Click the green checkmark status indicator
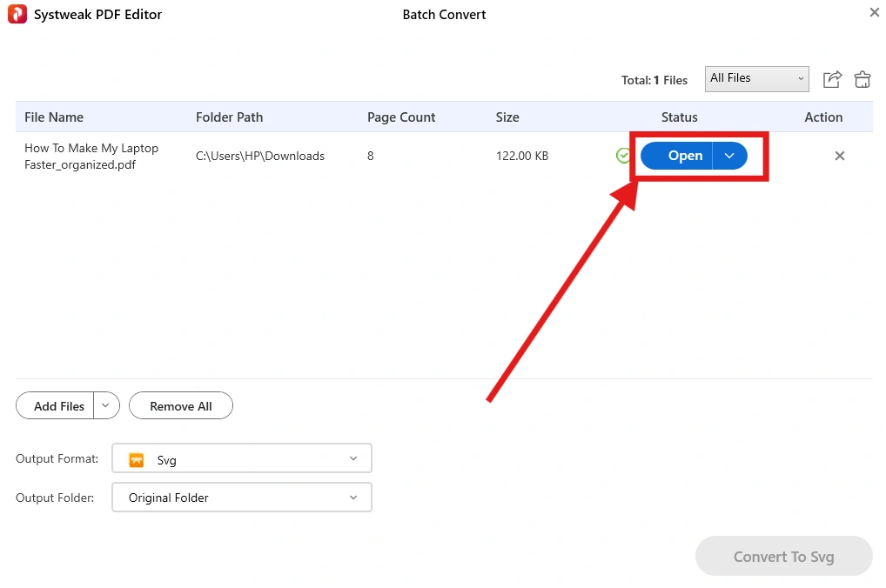 [x=623, y=156]
